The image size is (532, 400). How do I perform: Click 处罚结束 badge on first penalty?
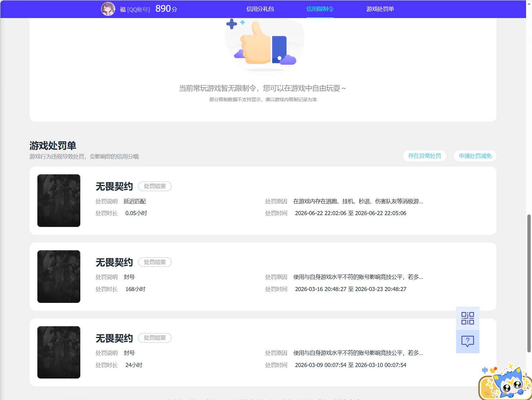click(x=155, y=186)
